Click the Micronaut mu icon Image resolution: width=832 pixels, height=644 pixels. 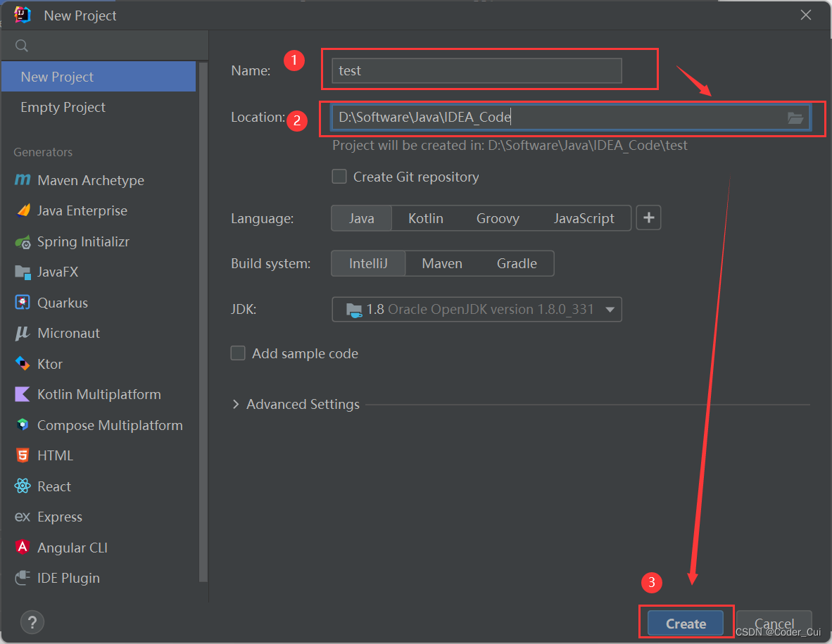click(23, 333)
